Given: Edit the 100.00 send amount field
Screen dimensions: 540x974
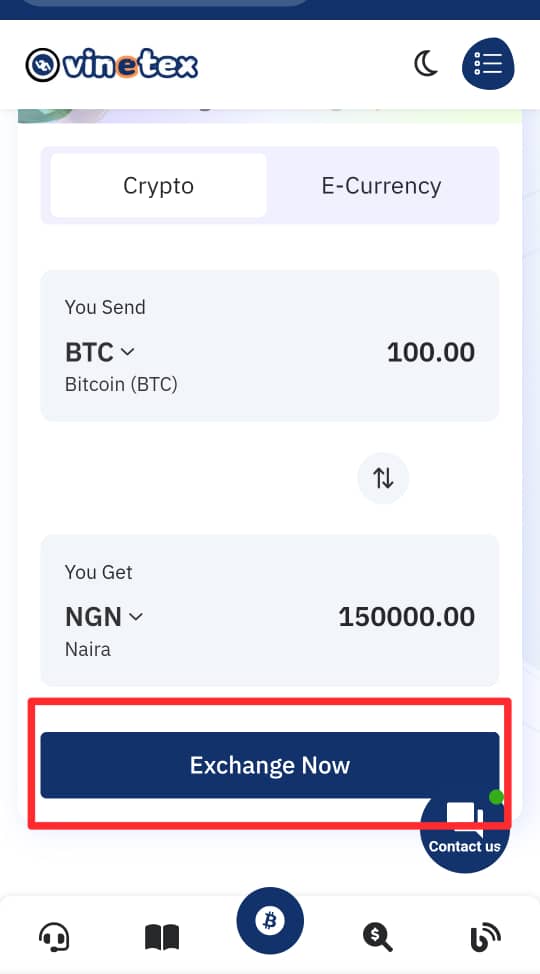Looking at the screenshot, I should [x=431, y=353].
